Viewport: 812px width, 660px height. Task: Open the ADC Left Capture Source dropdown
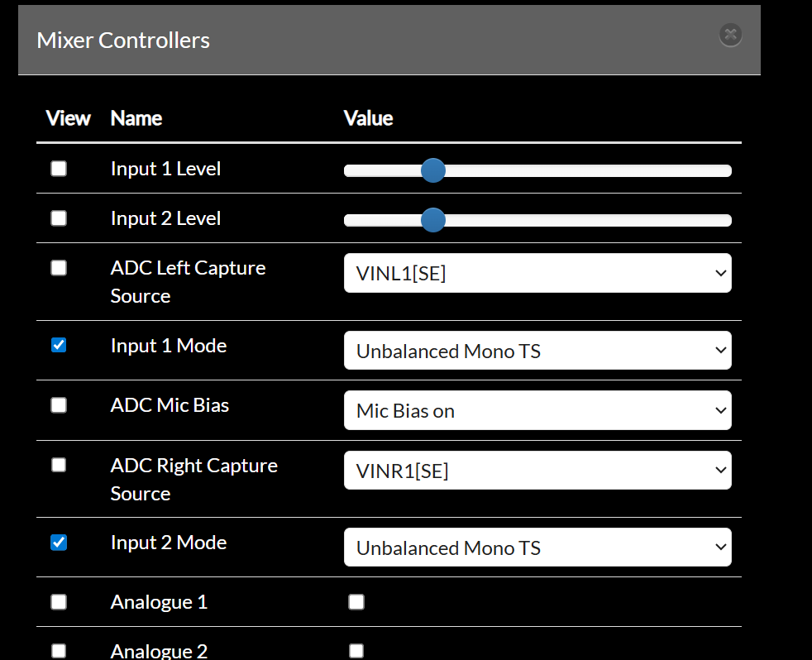tap(537, 274)
